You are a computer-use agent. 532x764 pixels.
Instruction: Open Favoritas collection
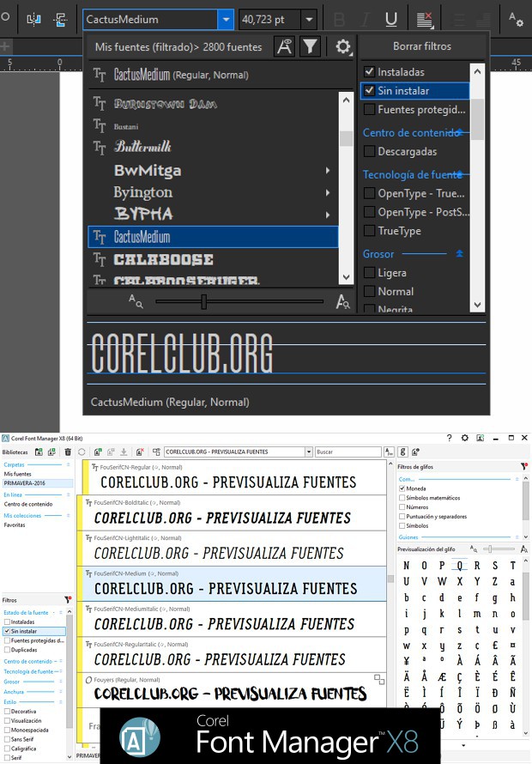(x=15, y=524)
